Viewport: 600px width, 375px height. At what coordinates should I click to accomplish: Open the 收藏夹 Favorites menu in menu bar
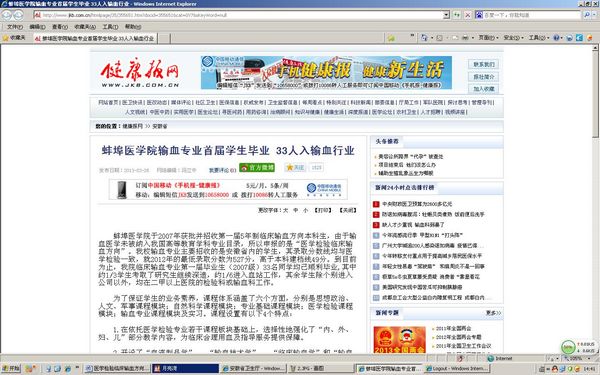coord(85,27)
